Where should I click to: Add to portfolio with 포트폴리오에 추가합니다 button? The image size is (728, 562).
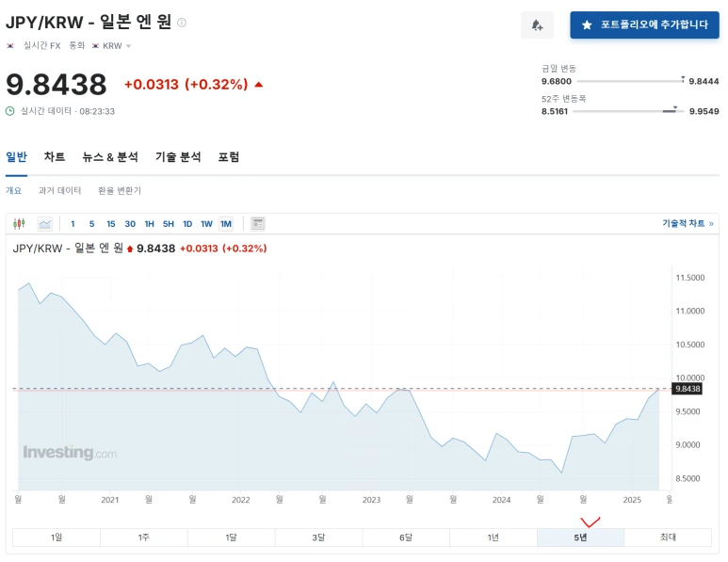pos(644,25)
